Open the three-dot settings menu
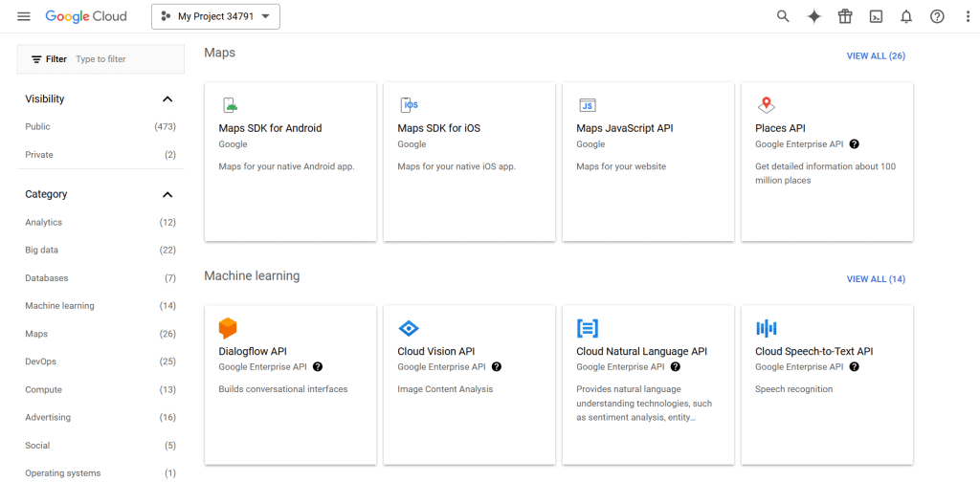The width and height of the screenshot is (980, 482). pos(967,16)
